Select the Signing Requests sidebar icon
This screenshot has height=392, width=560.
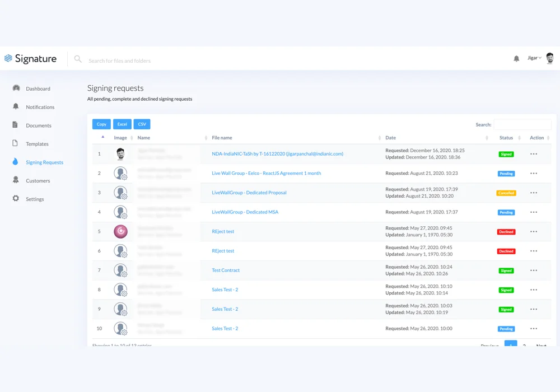point(16,162)
